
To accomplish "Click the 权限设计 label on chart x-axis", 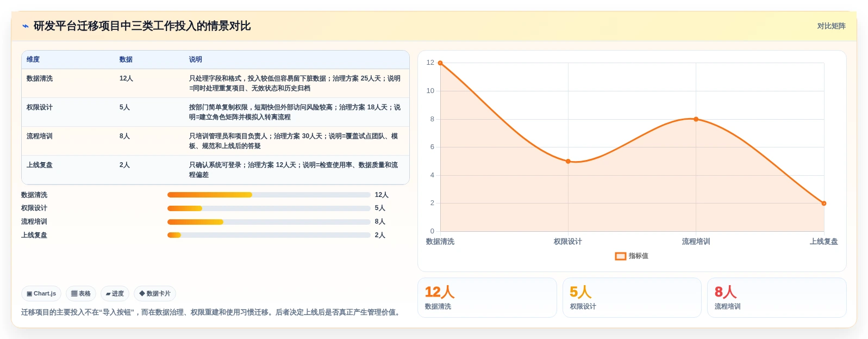I will pyautogui.click(x=568, y=242).
